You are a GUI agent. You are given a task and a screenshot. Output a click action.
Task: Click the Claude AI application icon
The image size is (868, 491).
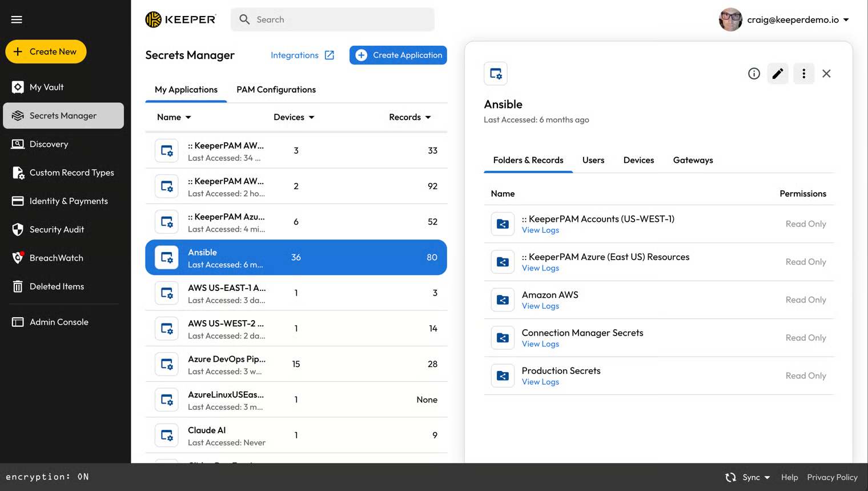click(167, 436)
